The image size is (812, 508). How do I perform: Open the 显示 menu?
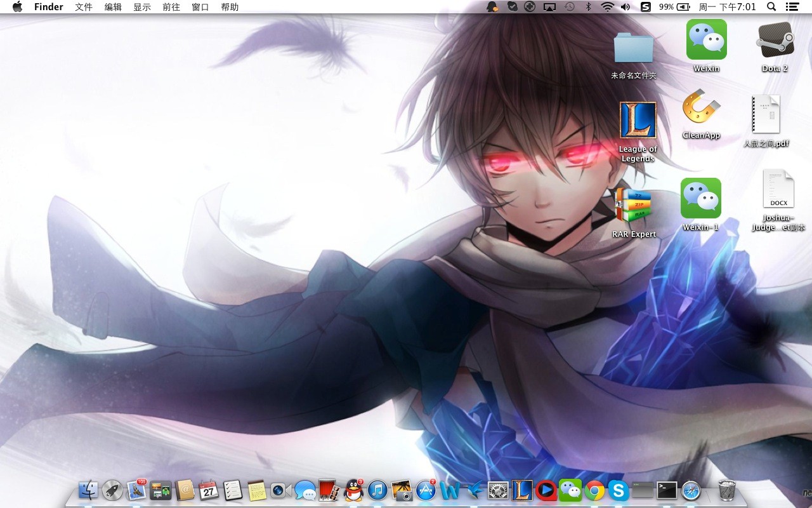[142, 7]
